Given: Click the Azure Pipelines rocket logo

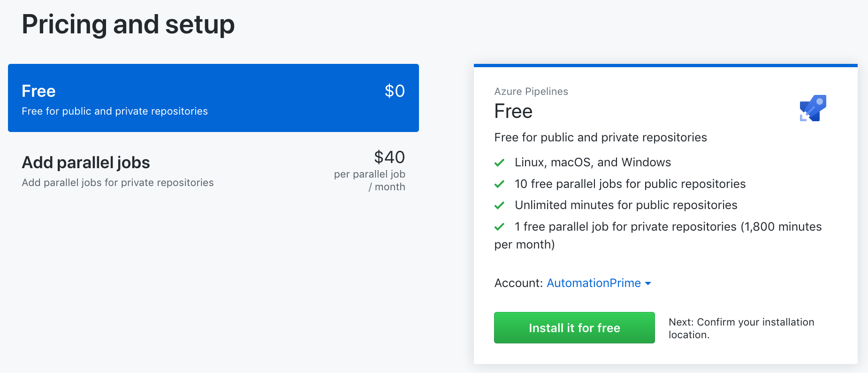Looking at the screenshot, I should [813, 108].
